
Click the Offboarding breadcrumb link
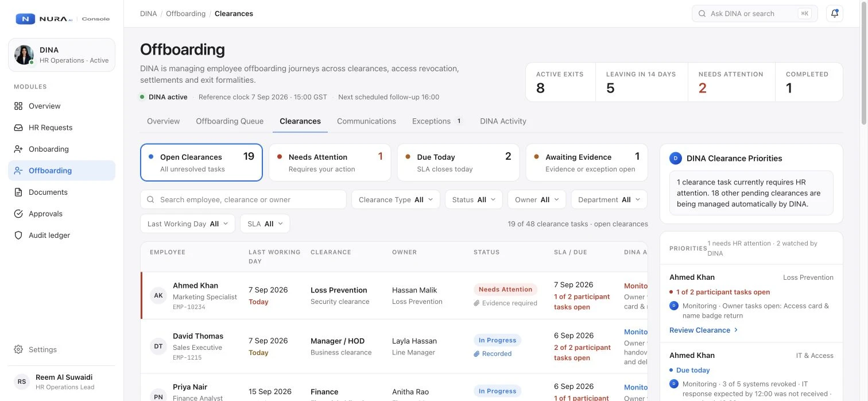pyautogui.click(x=185, y=14)
